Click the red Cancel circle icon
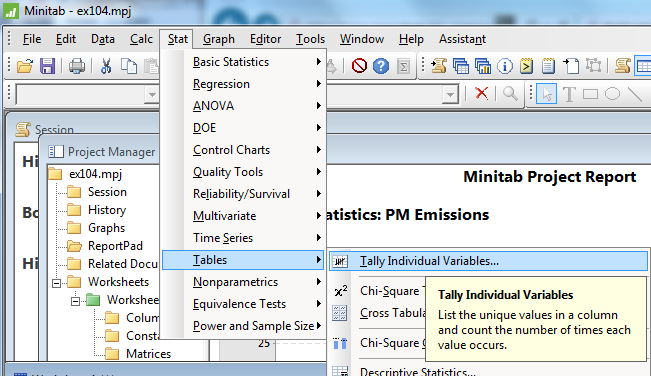 [x=359, y=66]
